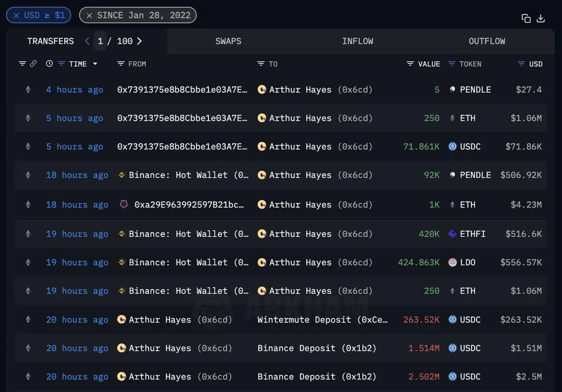562x392 pixels.
Task: Click ETH token icon in 19 hours ago row
Action: [452, 291]
